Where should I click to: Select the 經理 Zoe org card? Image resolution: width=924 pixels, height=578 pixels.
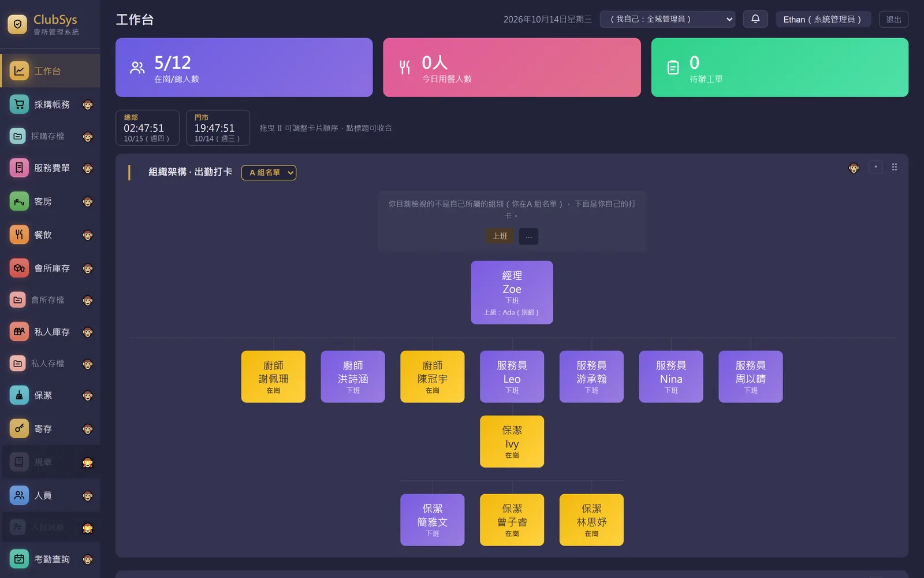tap(512, 292)
